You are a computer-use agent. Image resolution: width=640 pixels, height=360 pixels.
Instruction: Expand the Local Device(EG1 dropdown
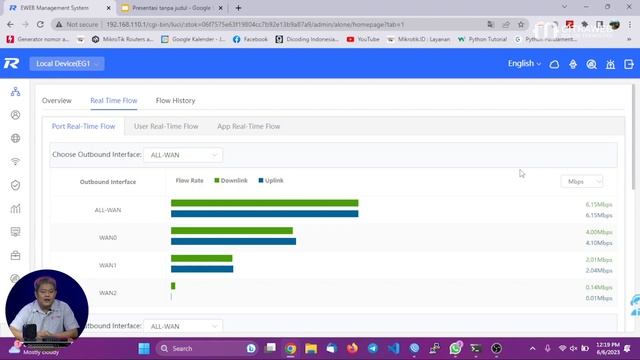(67, 64)
